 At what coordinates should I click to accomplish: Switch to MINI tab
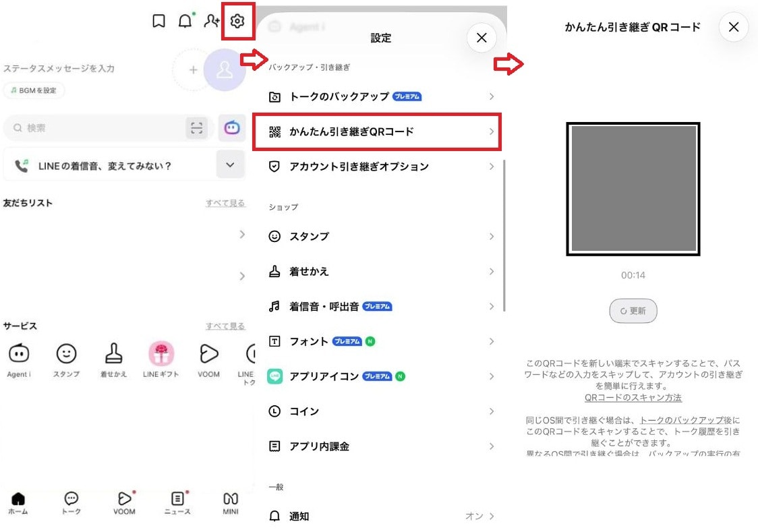coord(231,503)
